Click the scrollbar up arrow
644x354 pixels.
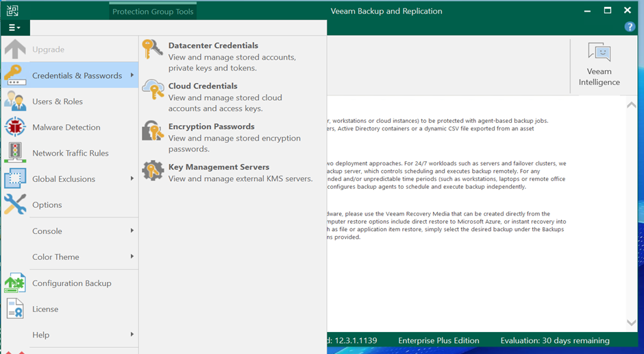[x=631, y=105]
